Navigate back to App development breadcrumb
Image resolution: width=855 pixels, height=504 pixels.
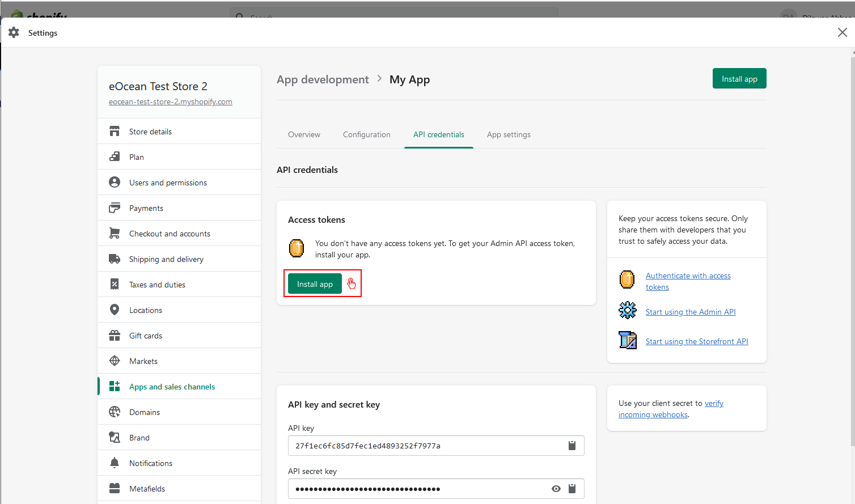tap(323, 80)
